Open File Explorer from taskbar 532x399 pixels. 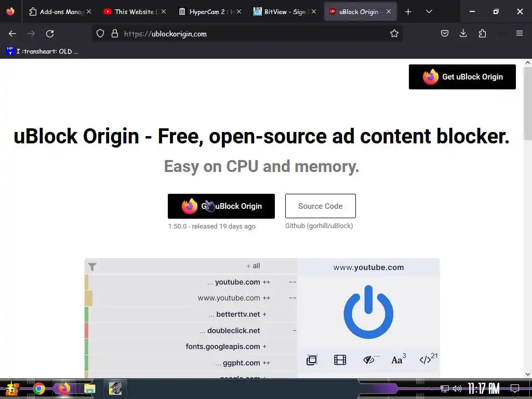pyautogui.click(x=89, y=389)
